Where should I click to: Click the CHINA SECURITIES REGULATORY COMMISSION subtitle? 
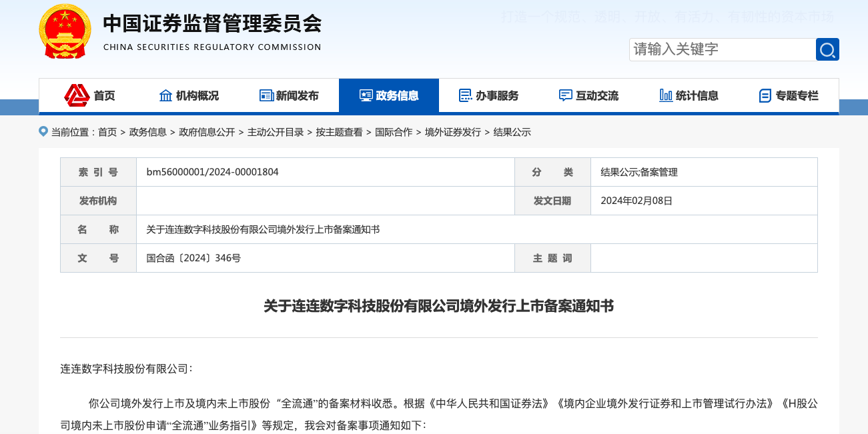coord(212,47)
